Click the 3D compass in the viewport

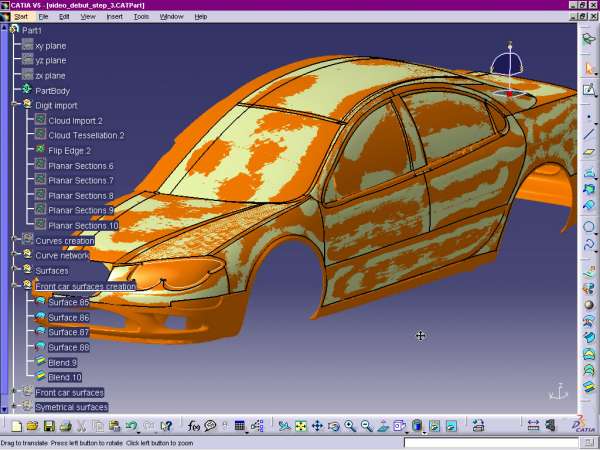pos(509,72)
